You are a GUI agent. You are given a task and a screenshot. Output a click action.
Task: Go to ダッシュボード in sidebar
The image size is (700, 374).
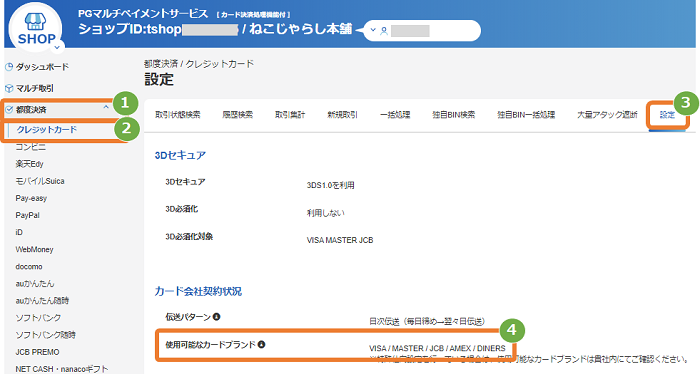coord(42,67)
